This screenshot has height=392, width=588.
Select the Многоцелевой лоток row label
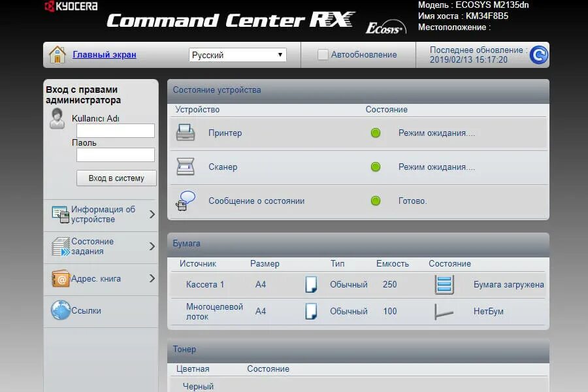coord(214,312)
